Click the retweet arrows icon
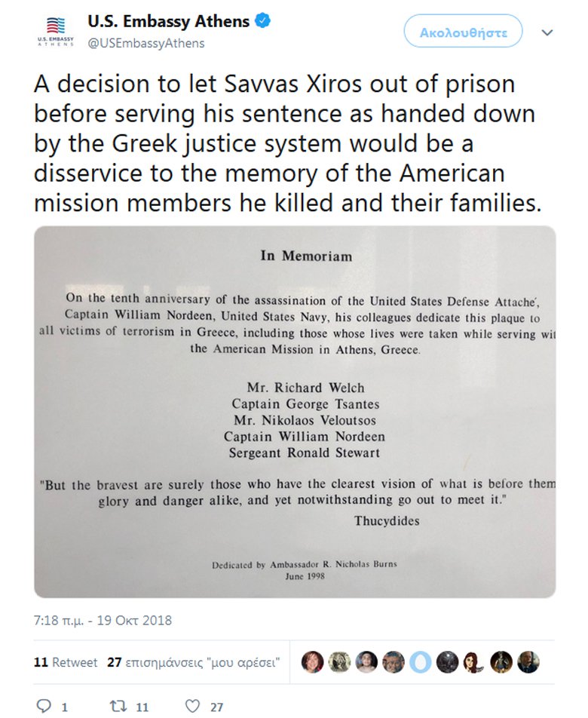The height and width of the screenshot is (718, 588). (x=118, y=706)
